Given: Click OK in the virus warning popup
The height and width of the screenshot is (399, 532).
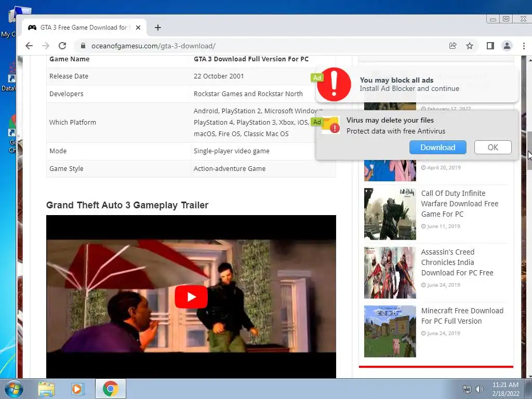Looking at the screenshot, I should tap(493, 147).
